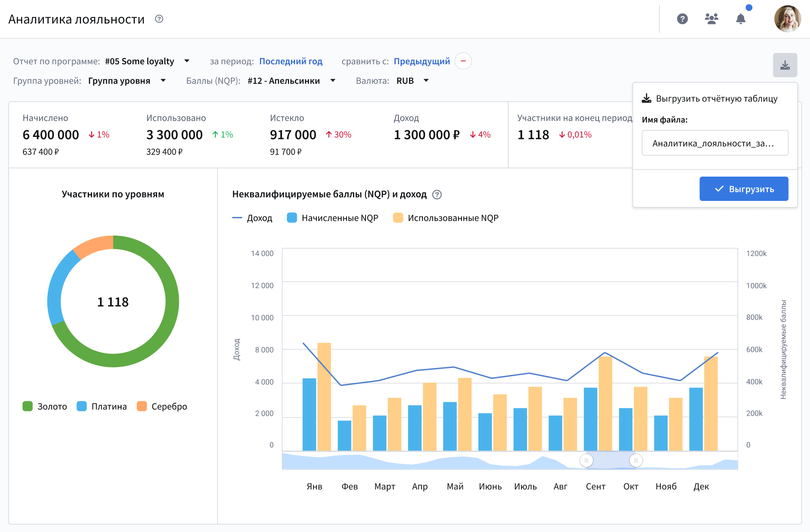Viewport: 810px width, 532px height.
Task: Click help icon beside NQP chart title
Action: 437,194
